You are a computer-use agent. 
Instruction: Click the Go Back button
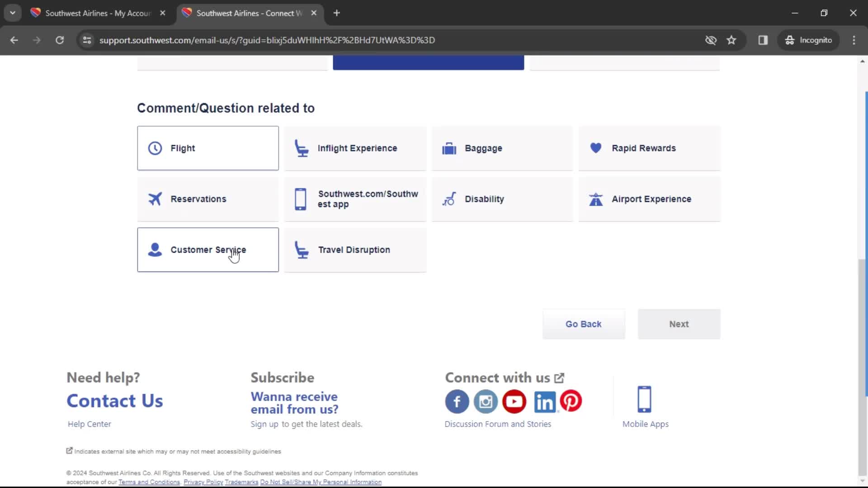click(x=584, y=324)
